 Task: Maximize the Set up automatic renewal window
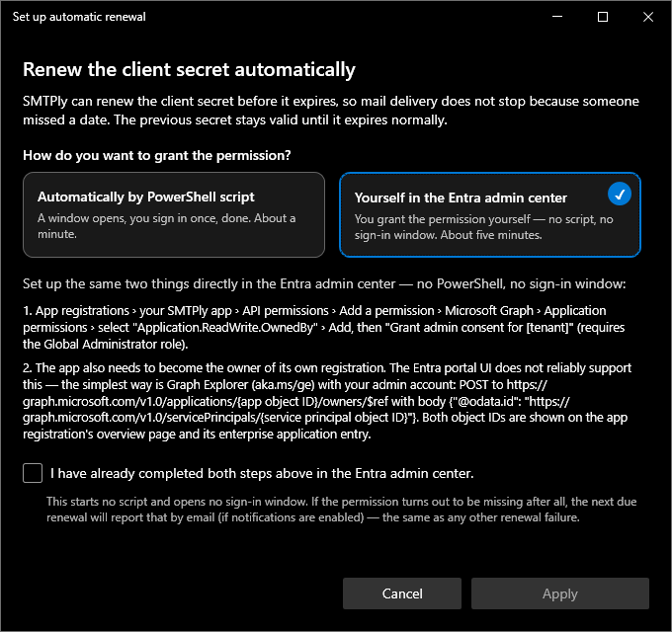pyautogui.click(x=603, y=17)
